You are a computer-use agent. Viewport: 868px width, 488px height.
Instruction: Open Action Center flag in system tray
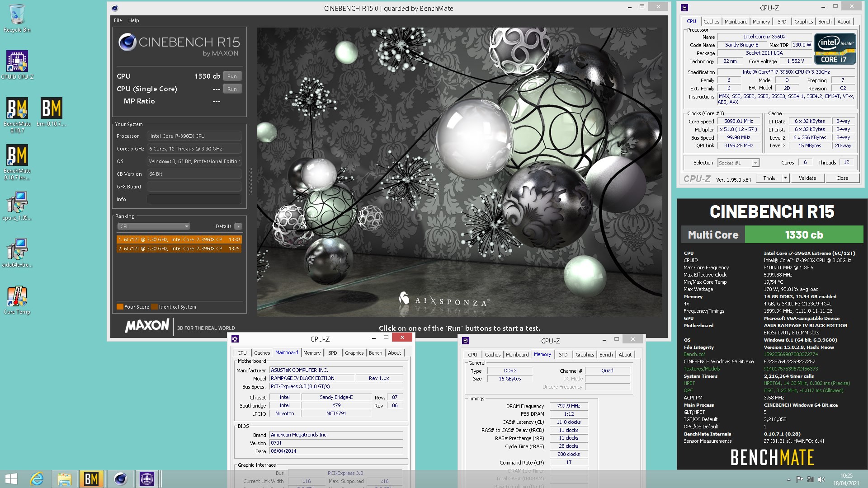pos(799,479)
